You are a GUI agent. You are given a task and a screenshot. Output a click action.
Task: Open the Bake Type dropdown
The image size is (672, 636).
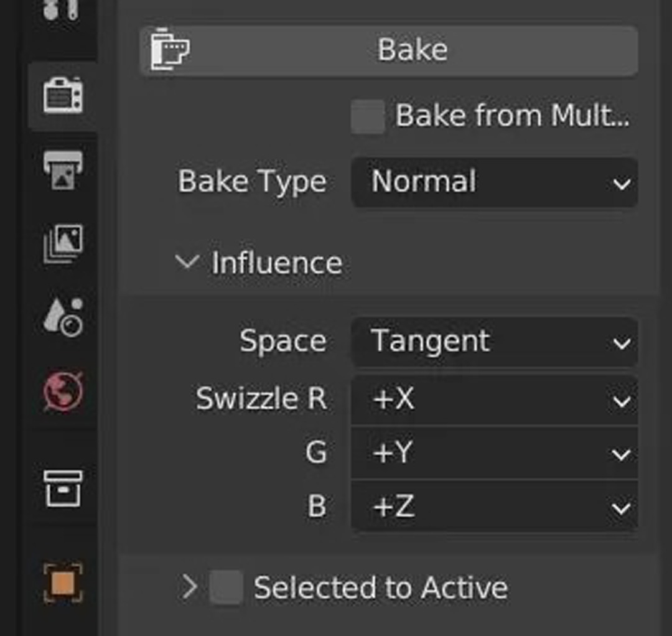(x=494, y=182)
